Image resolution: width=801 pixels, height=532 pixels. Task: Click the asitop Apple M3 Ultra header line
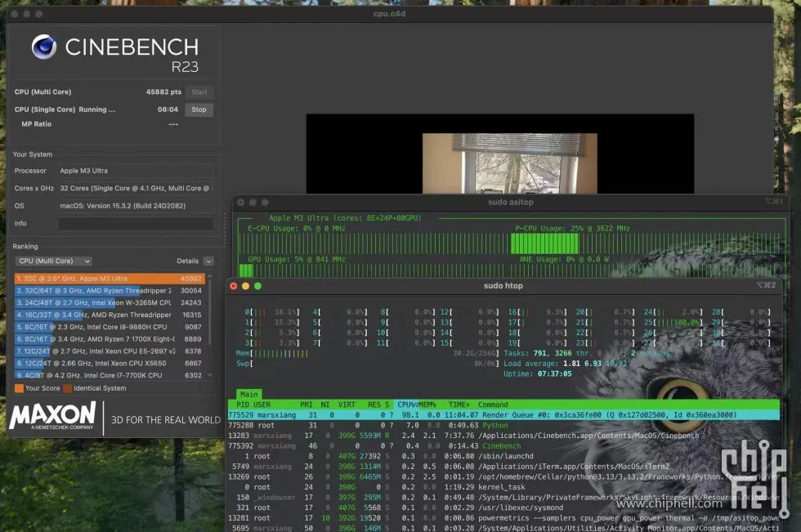(x=345, y=218)
